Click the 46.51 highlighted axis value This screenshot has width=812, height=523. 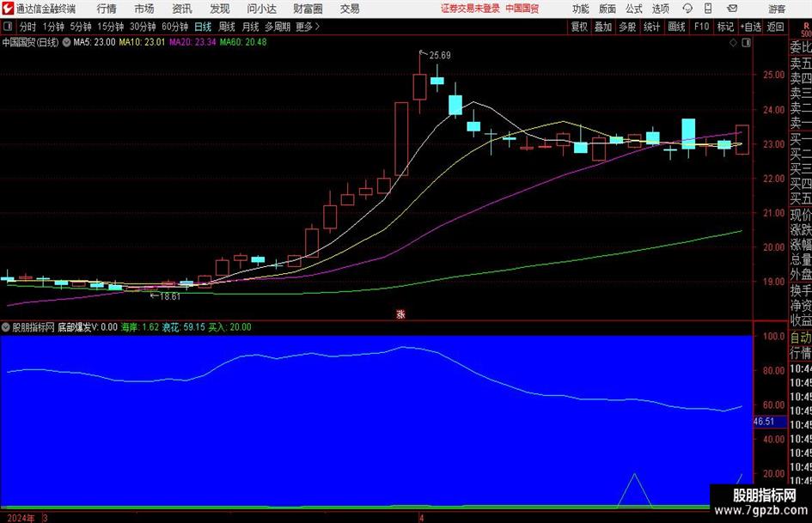[765, 422]
